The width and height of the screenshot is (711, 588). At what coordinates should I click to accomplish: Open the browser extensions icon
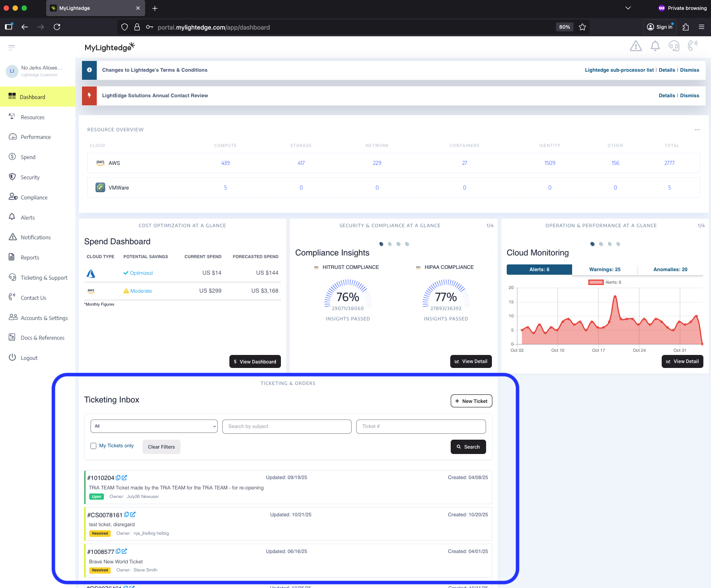pos(685,27)
